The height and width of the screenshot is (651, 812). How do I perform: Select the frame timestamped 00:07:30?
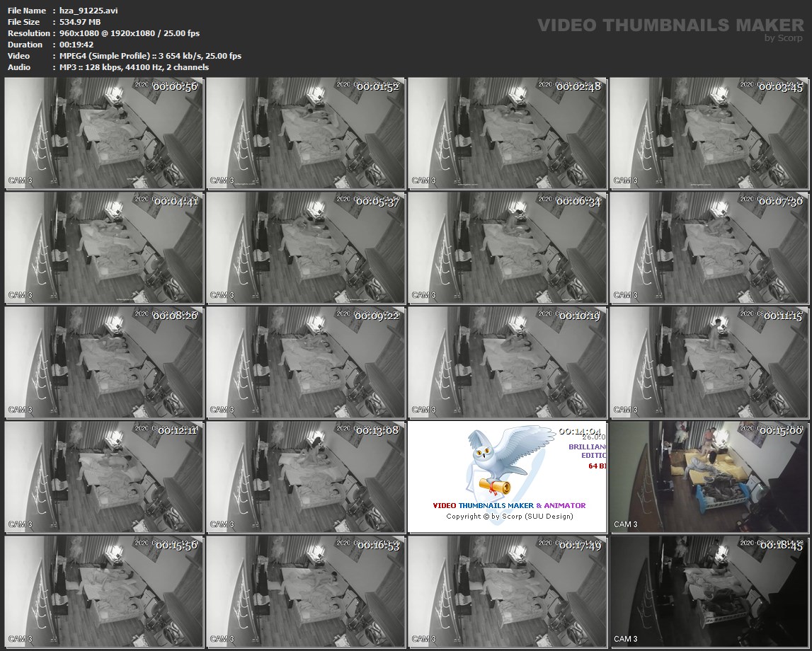709,248
